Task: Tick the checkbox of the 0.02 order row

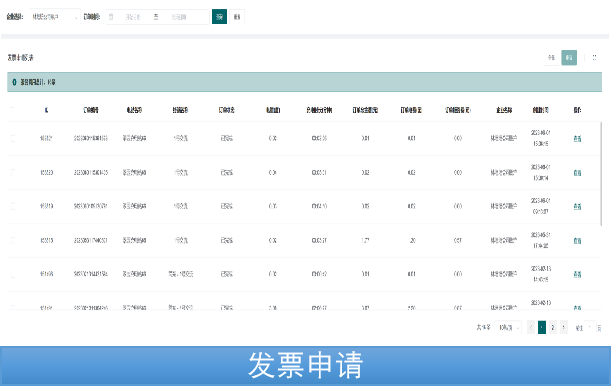Action: pyautogui.click(x=12, y=172)
